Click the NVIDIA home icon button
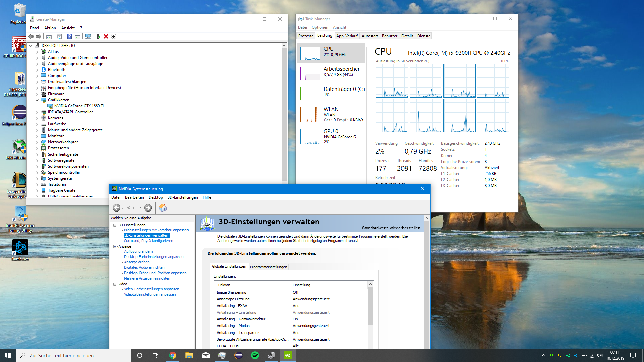644x362 pixels. (163, 208)
